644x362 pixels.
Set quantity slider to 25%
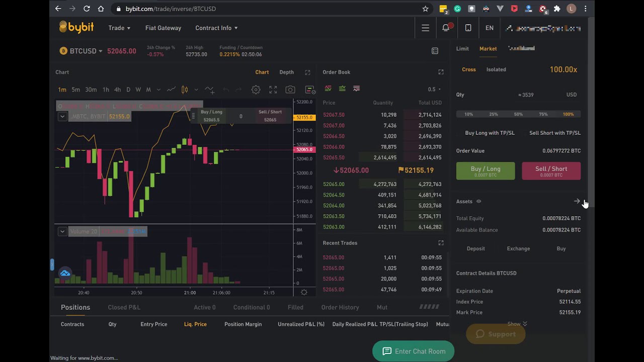pos(494,114)
